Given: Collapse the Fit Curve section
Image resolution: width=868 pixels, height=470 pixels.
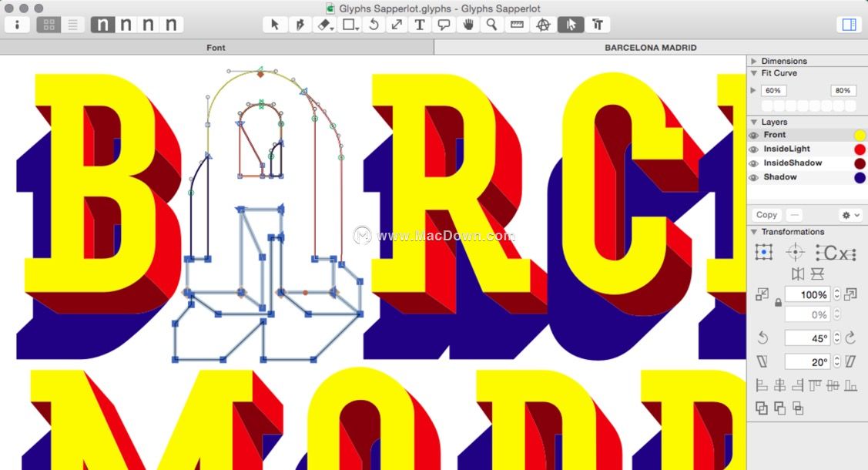Looking at the screenshot, I should (x=754, y=73).
